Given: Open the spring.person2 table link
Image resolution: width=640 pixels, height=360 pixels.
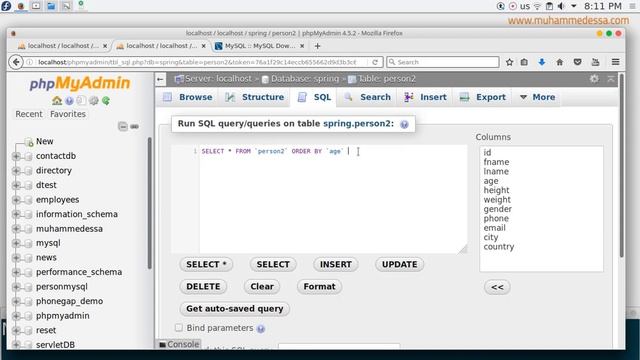Looking at the screenshot, I should pos(357,124).
